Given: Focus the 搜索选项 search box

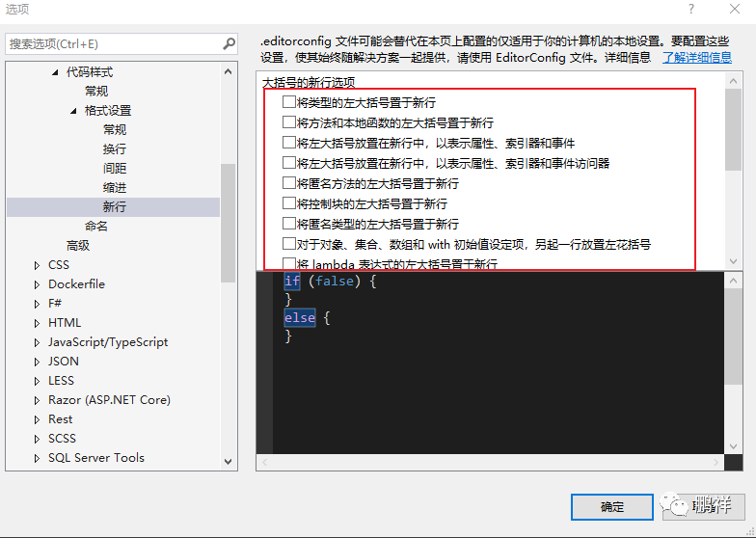Looking at the screenshot, I should click(121, 44).
